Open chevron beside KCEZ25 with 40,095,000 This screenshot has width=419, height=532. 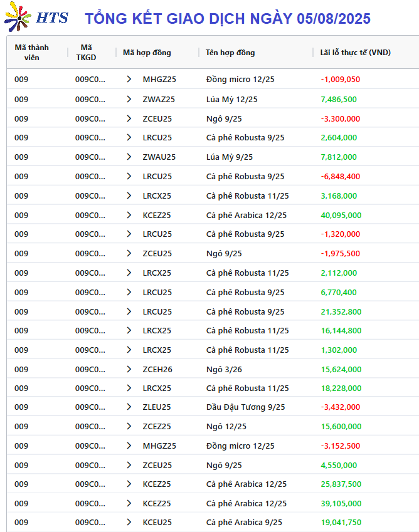pos(129,215)
